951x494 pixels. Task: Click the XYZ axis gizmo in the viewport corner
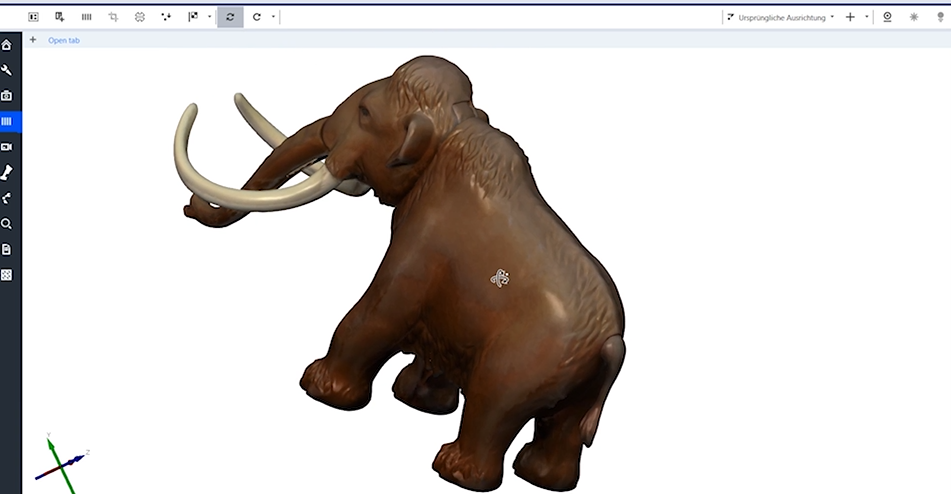pyautogui.click(x=62, y=462)
